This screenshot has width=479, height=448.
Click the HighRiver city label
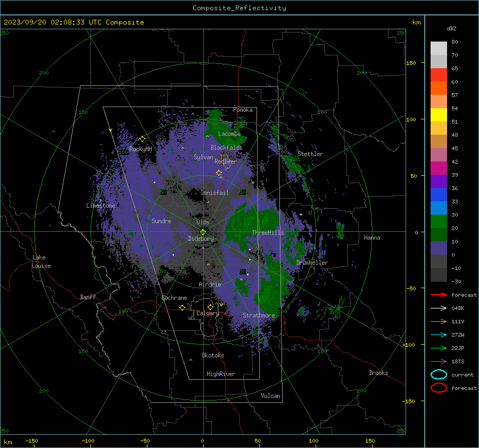coord(221,374)
